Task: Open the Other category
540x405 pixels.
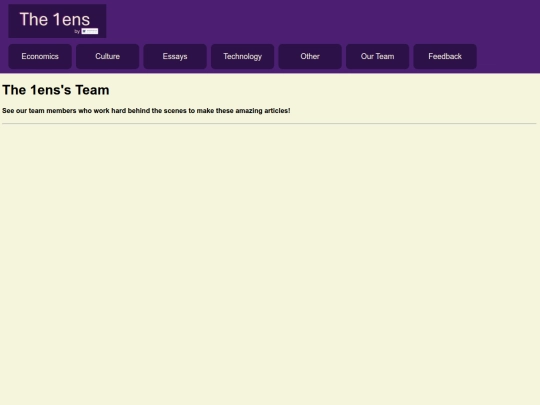Action: [310, 56]
